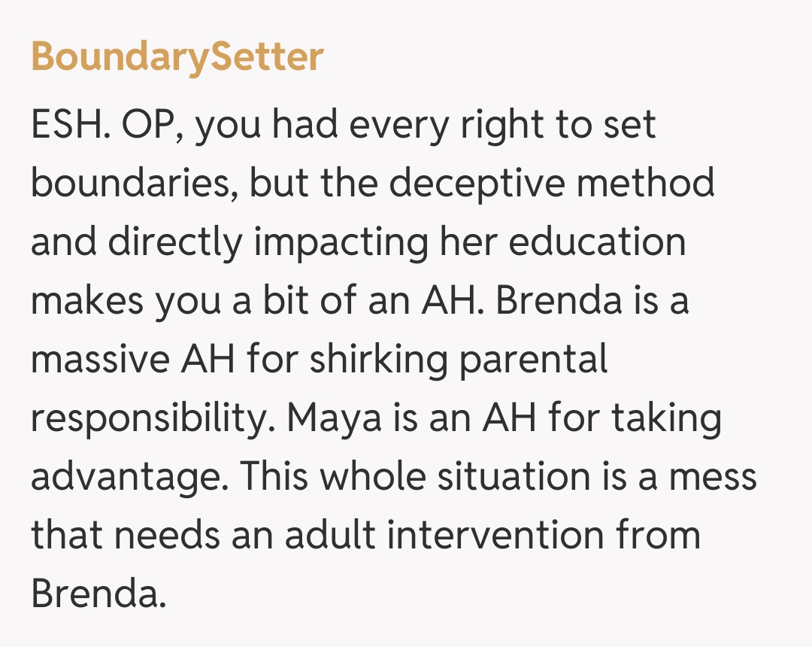Click the word "massive"
Viewport: 812px width, 647px height.
click(101, 360)
